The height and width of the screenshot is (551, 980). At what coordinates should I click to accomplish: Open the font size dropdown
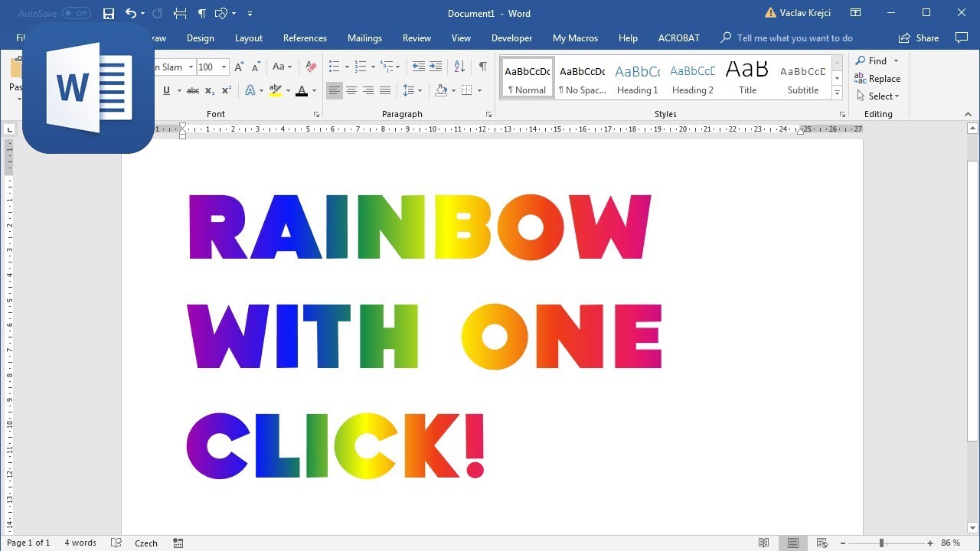coord(224,67)
